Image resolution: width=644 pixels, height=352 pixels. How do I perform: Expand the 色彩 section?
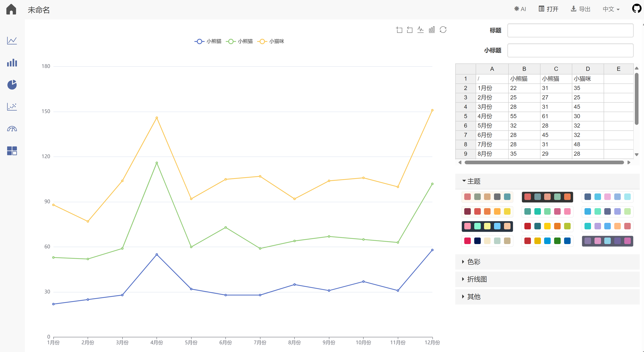[x=474, y=262]
